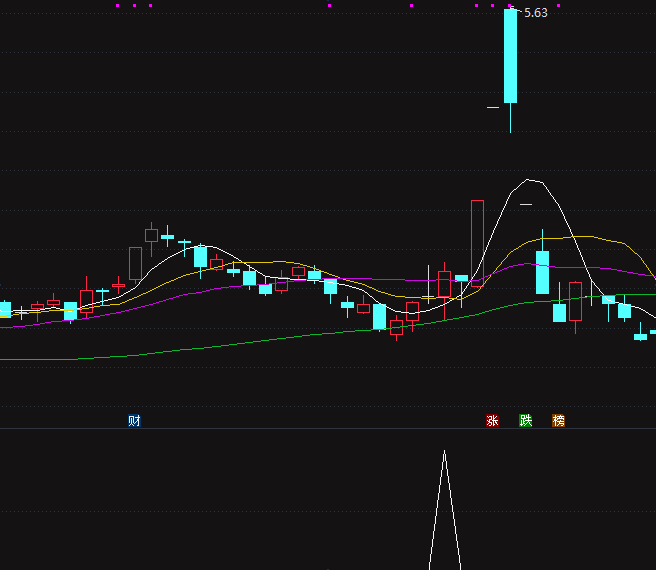Click the red 涨 marker icon
This screenshot has height=570, width=656.
click(492, 421)
